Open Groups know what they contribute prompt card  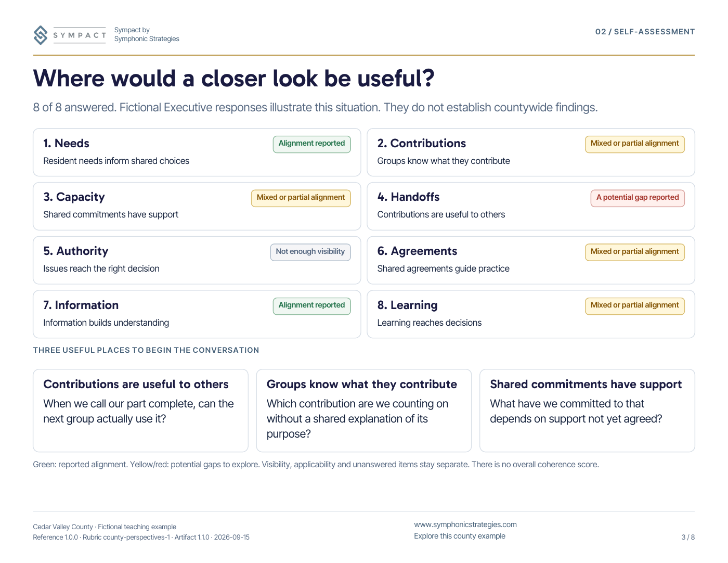click(x=364, y=411)
